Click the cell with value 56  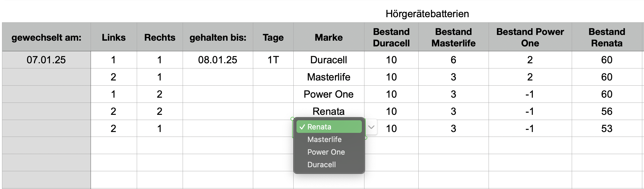click(x=607, y=111)
